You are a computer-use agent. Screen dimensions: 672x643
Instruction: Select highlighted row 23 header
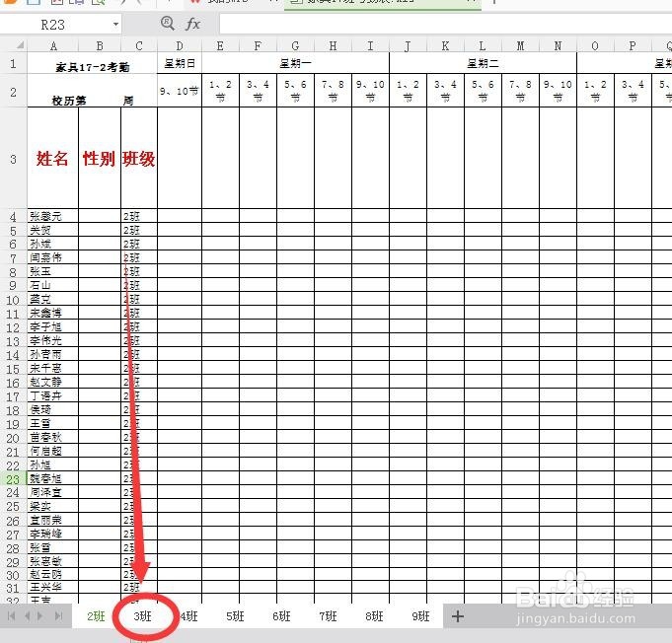click(x=13, y=479)
